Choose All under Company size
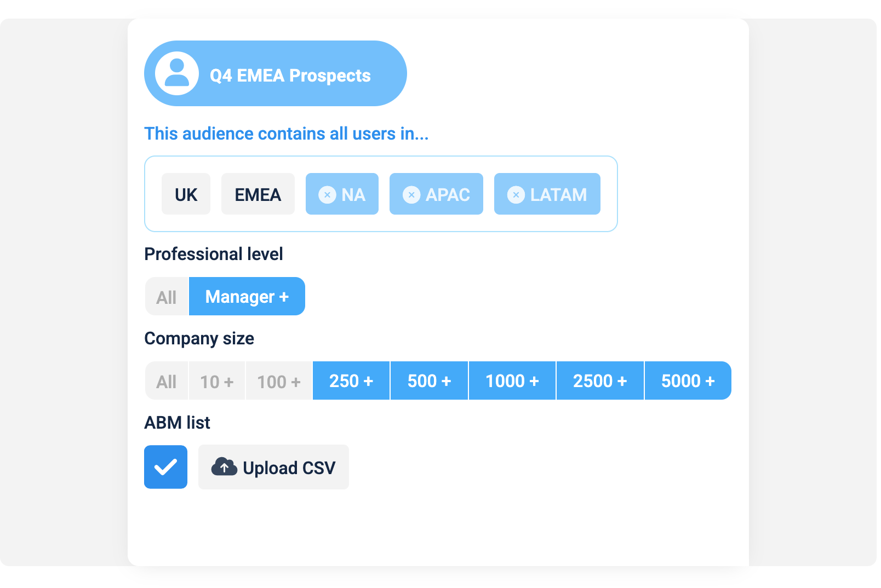This screenshot has width=881, height=588. point(167,381)
